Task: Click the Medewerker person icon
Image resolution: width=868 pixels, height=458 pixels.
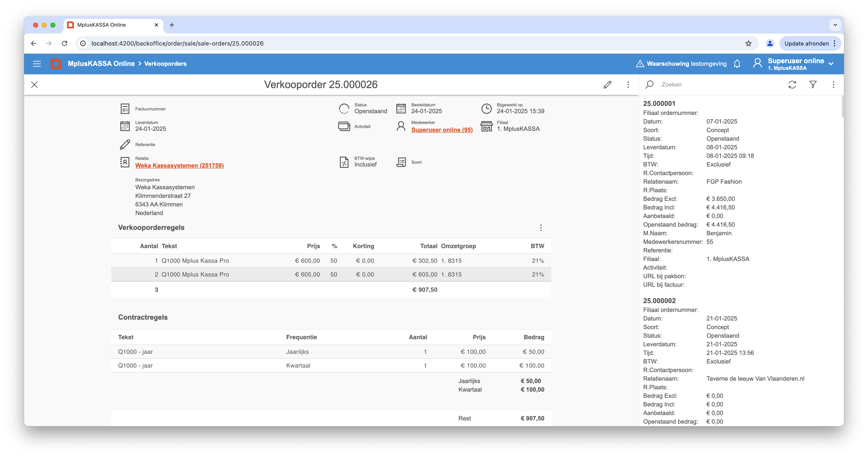Action: (401, 126)
